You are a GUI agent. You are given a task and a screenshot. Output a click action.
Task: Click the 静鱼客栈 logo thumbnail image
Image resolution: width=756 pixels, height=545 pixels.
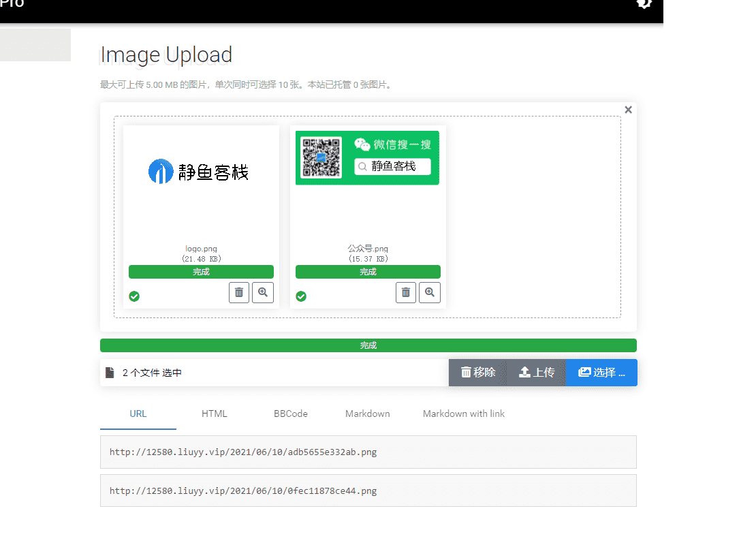(199, 171)
